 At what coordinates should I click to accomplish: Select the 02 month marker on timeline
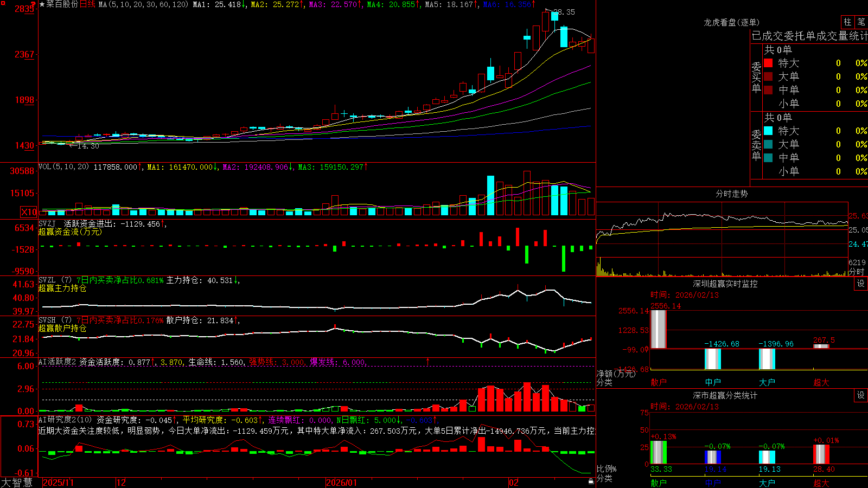514,483
